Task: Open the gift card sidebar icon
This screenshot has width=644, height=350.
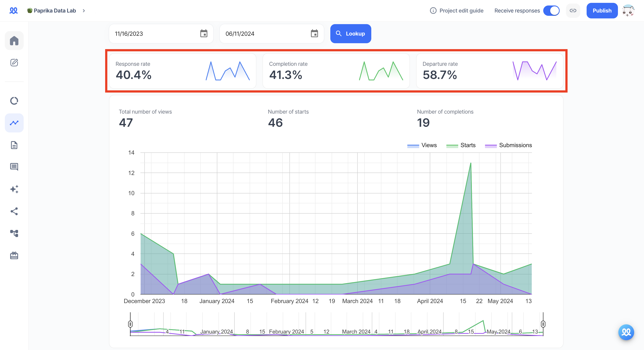Action: pyautogui.click(x=14, y=255)
